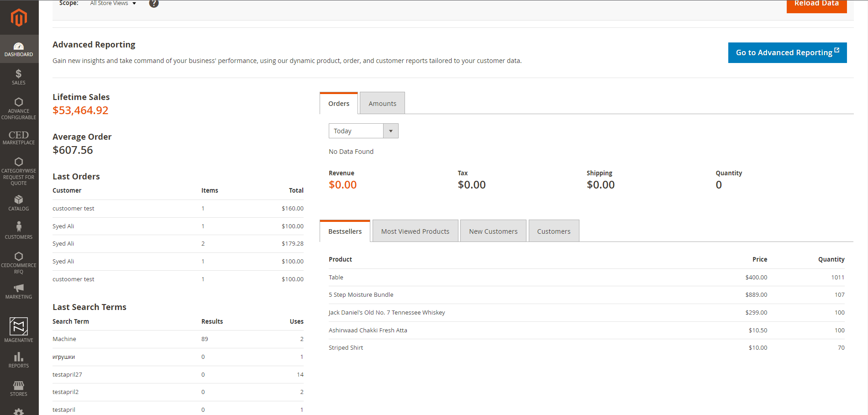
Task: Click the Dashboard help question mark
Action: (154, 3)
